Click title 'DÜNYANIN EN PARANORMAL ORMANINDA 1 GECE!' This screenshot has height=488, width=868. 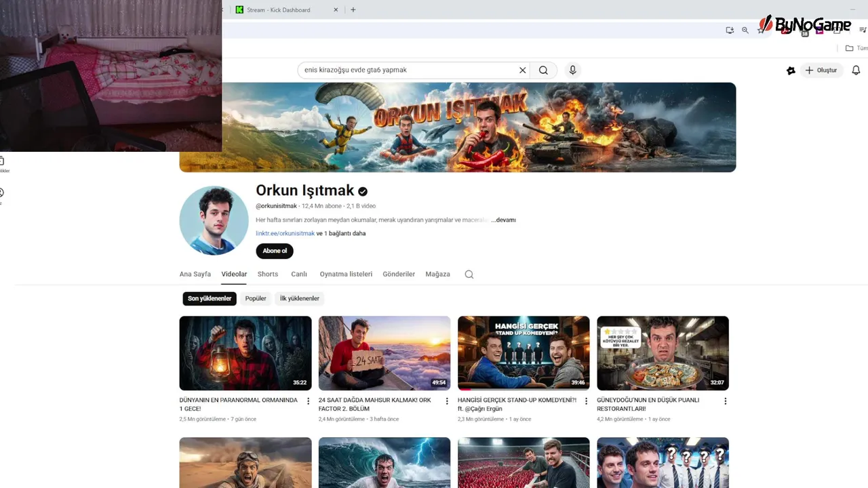pyautogui.click(x=239, y=405)
